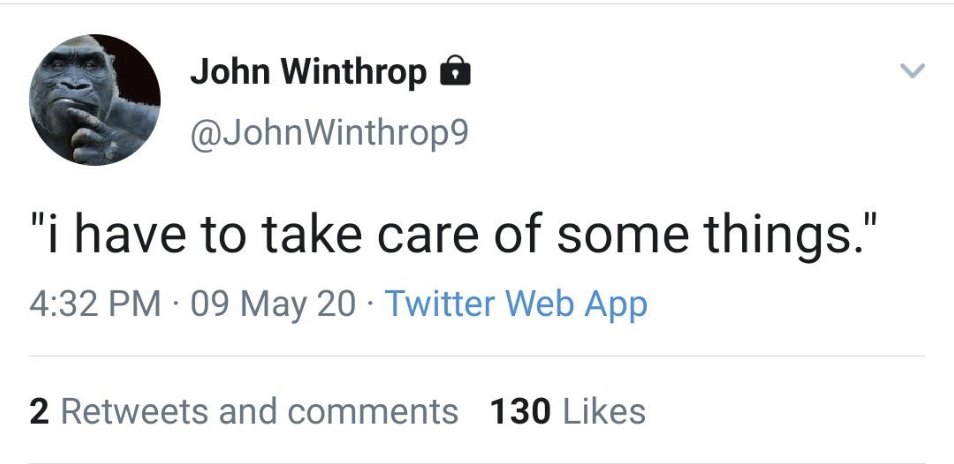Click the Twitter Web App source link

516,303
